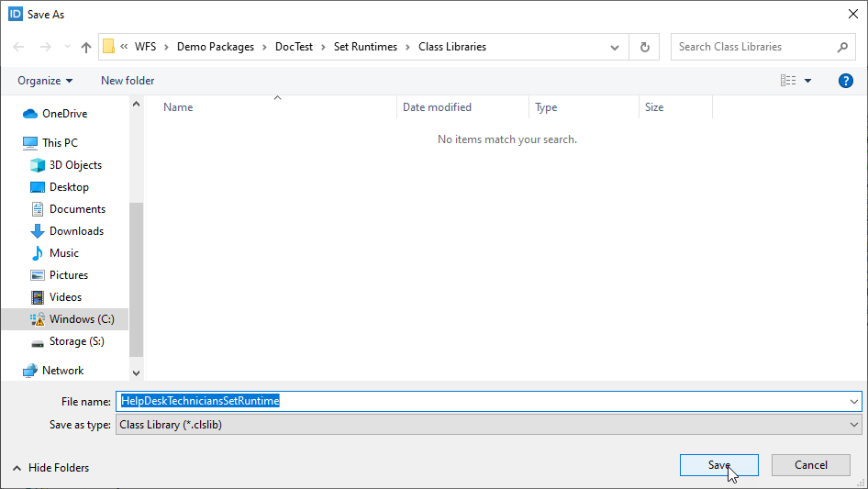Screen dimensions: 868x489
Task: Open address bar history dropdown
Action: [615, 47]
